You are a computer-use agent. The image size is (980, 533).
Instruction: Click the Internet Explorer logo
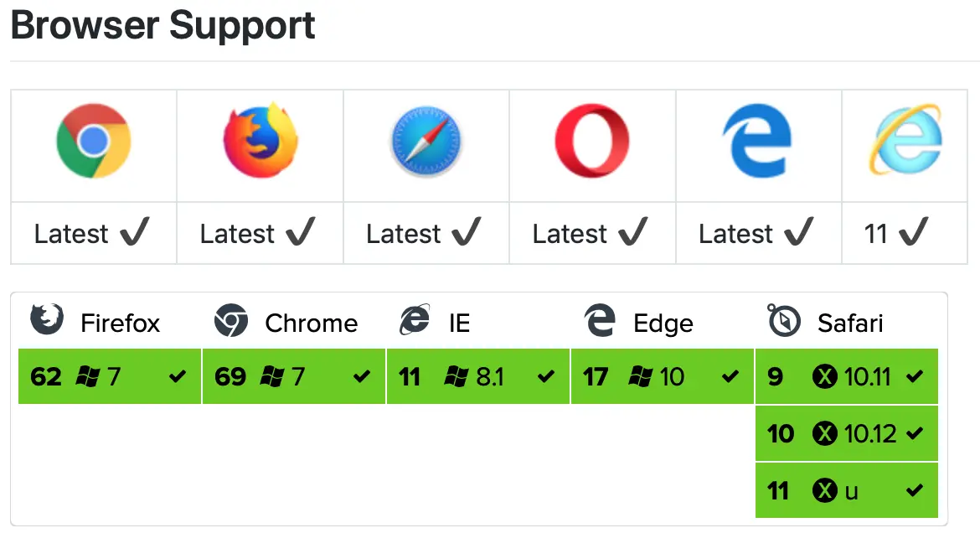[905, 139]
